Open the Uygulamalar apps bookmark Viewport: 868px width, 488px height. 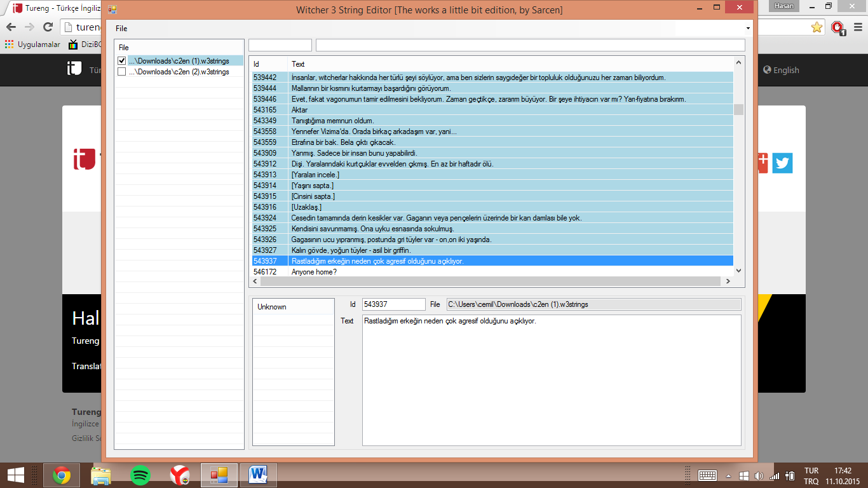32,44
